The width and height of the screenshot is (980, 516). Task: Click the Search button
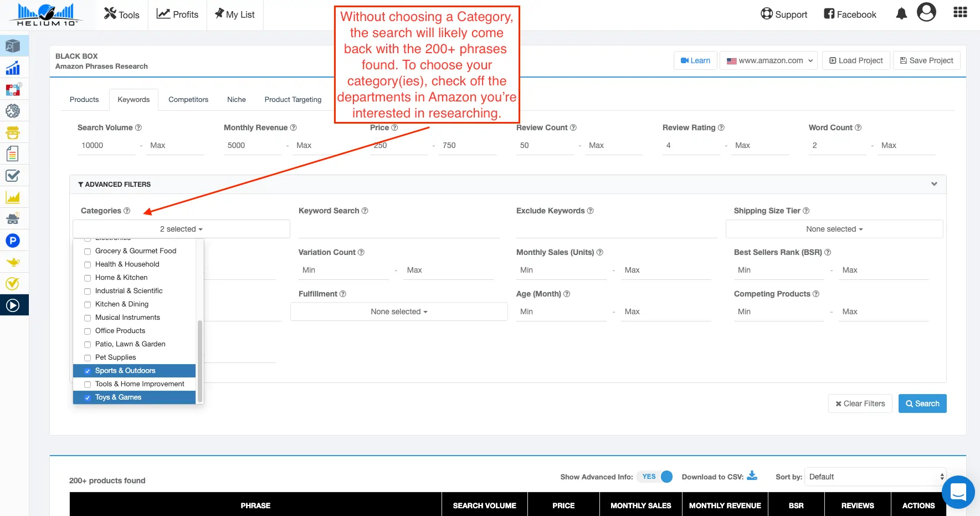click(x=922, y=403)
